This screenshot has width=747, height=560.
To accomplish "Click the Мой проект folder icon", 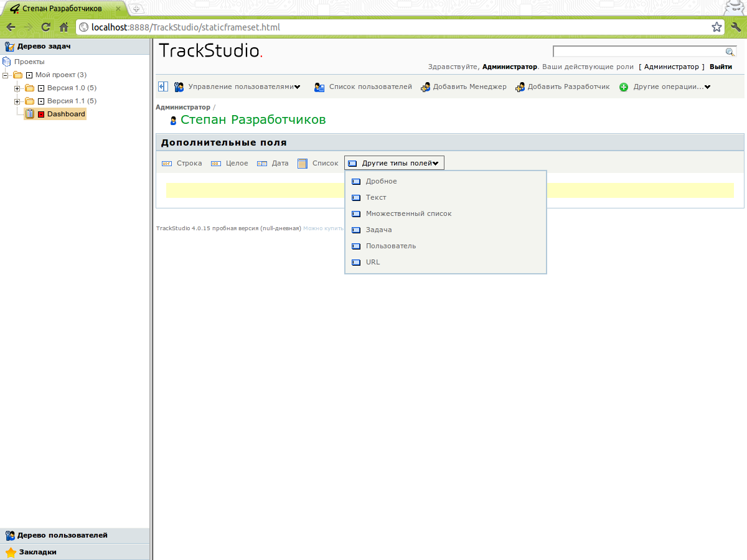I will pyautogui.click(x=17, y=75).
